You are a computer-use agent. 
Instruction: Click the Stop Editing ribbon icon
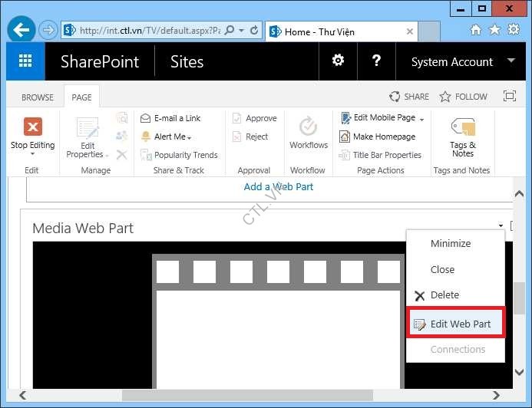tap(32, 127)
